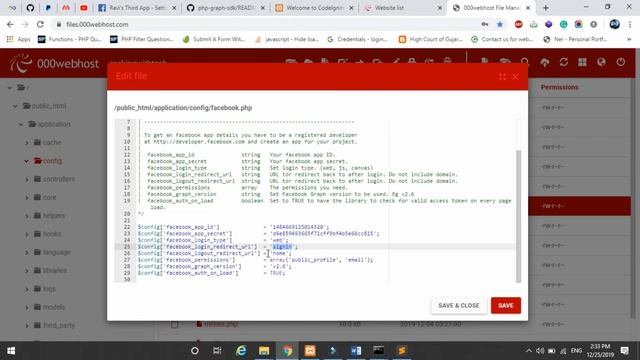Select the language folder in tree
Screen dimensions: 640x360
coord(56,252)
